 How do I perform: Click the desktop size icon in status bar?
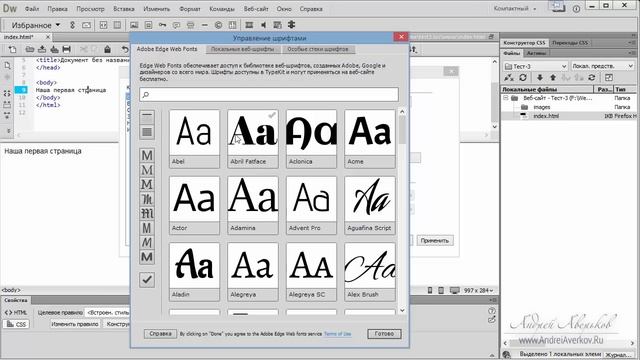click(454, 290)
